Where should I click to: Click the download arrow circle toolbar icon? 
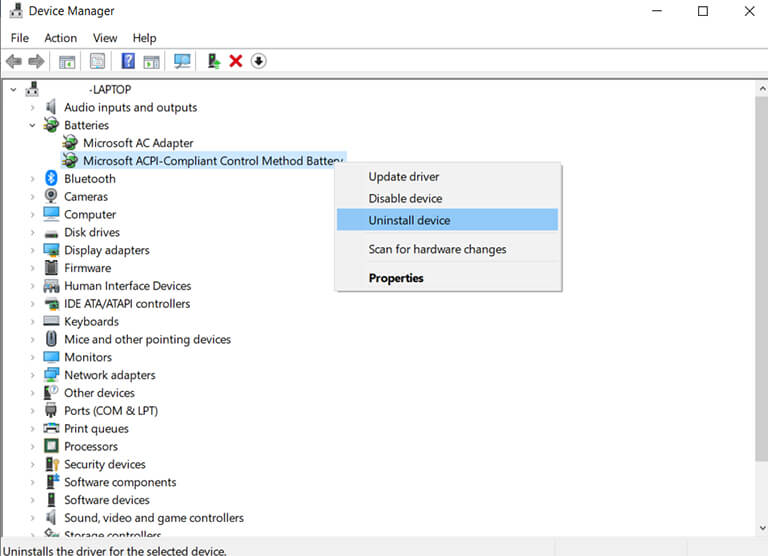click(259, 61)
